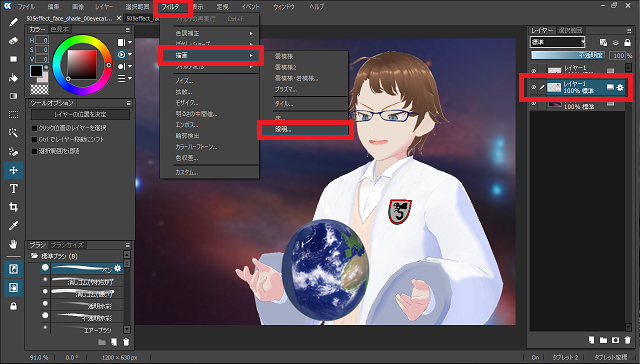Select the Eyedropper tool
The height and width of the screenshot is (364, 640).
click(13, 226)
